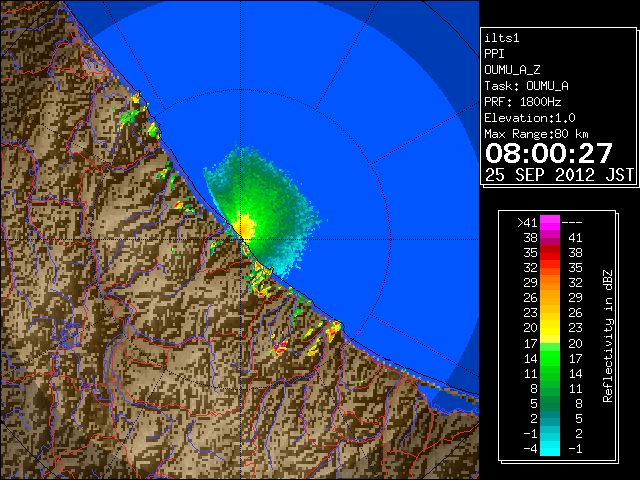Click the magenta >41 dBZ color swatch
This screenshot has height=480, width=640.
click(550, 223)
